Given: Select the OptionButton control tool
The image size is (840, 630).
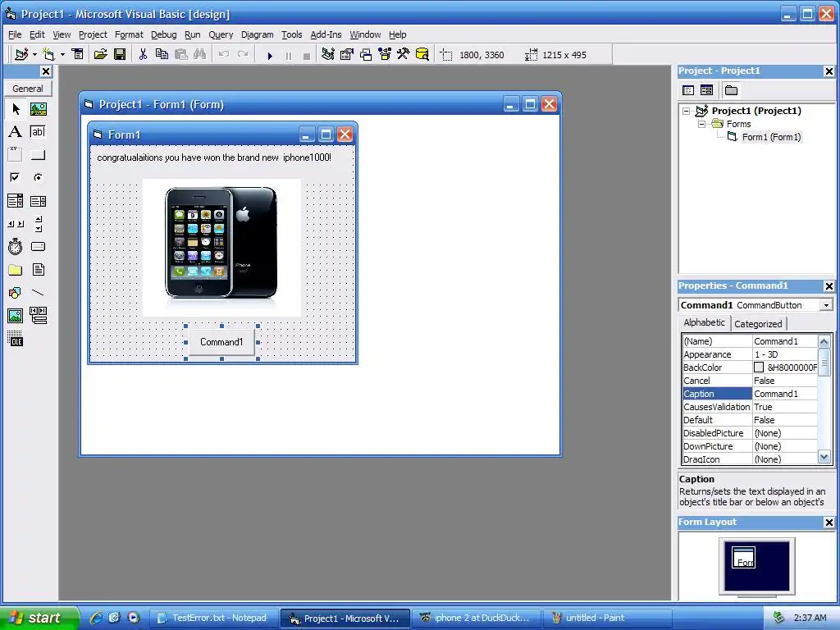Looking at the screenshot, I should click(x=38, y=177).
